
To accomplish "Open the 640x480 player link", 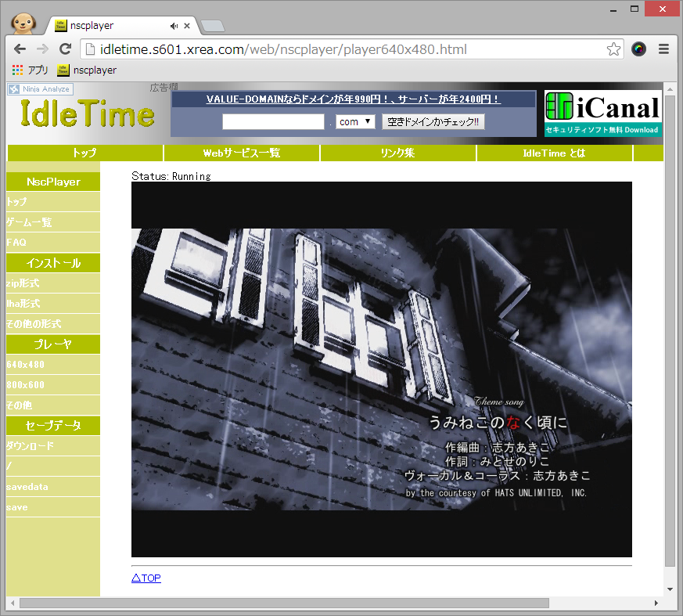I will point(53,364).
